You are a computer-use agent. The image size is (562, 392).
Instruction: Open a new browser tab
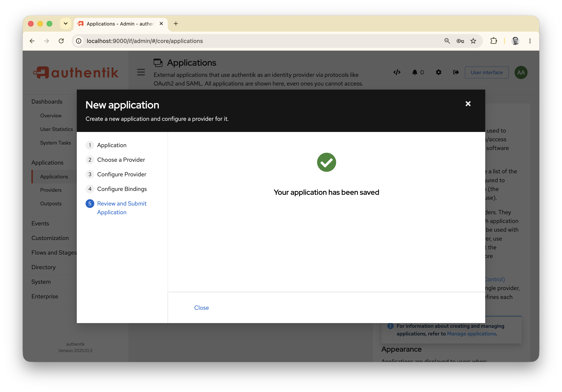pyautogui.click(x=176, y=24)
